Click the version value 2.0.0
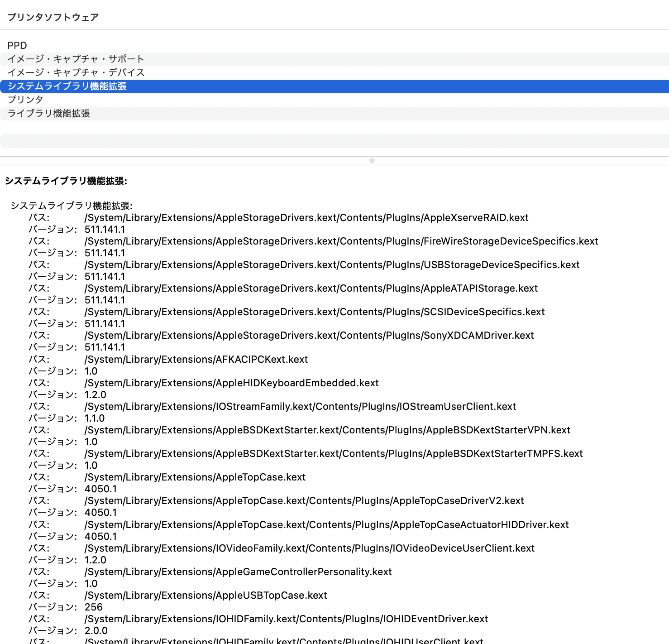The image size is (669, 644). coord(96,631)
